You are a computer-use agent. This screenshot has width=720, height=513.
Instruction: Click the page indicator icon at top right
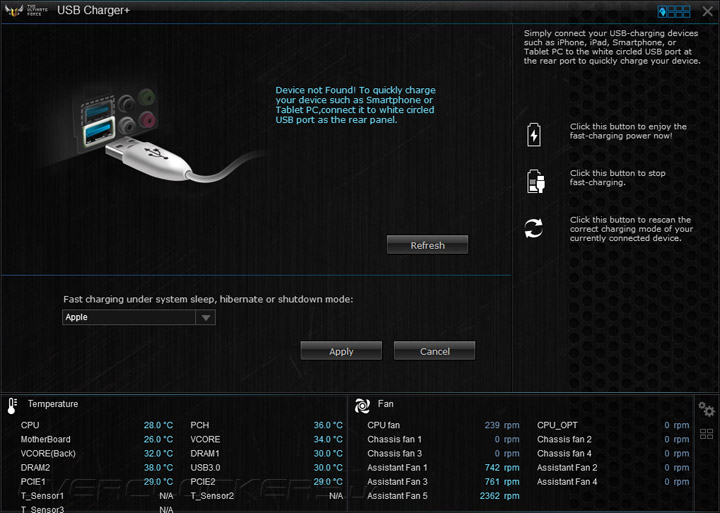[674, 11]
